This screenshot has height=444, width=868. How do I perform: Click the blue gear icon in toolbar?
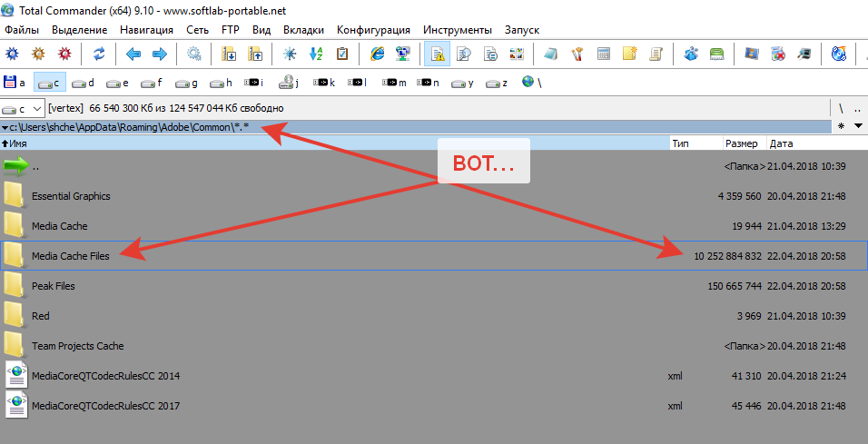(x=12, y=54)
